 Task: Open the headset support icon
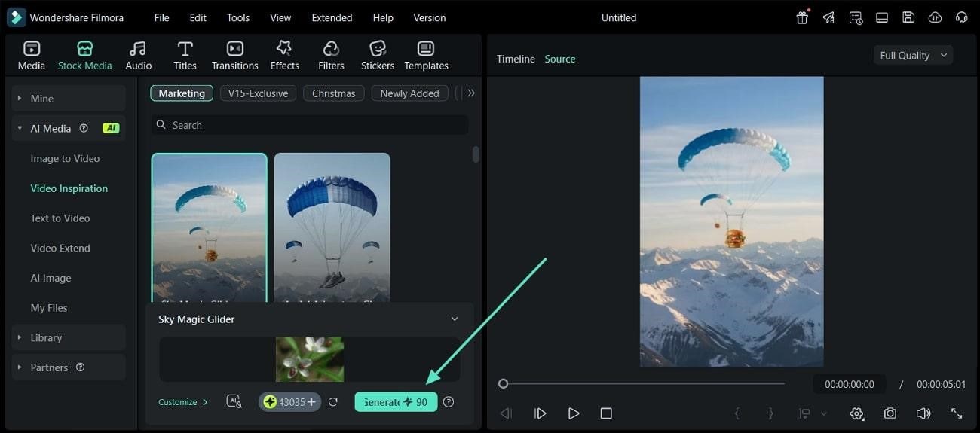pos(961,17)
